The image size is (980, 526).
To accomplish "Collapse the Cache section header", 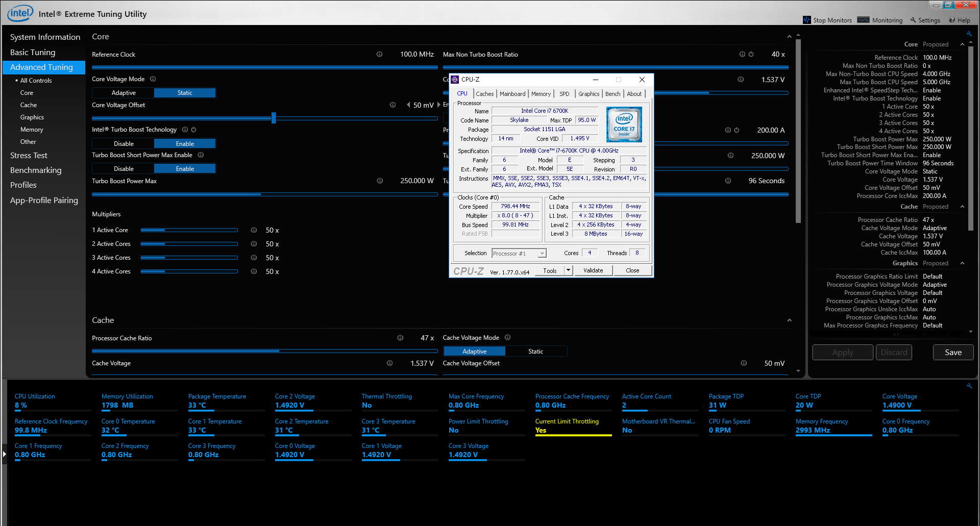I will click(789, 320).
